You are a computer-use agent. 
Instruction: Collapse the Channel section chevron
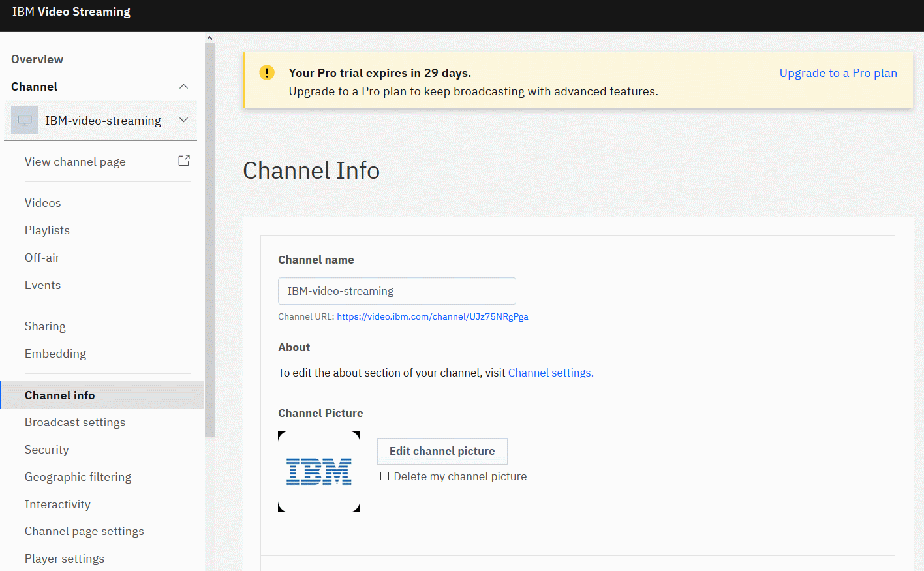coord(183,87)
